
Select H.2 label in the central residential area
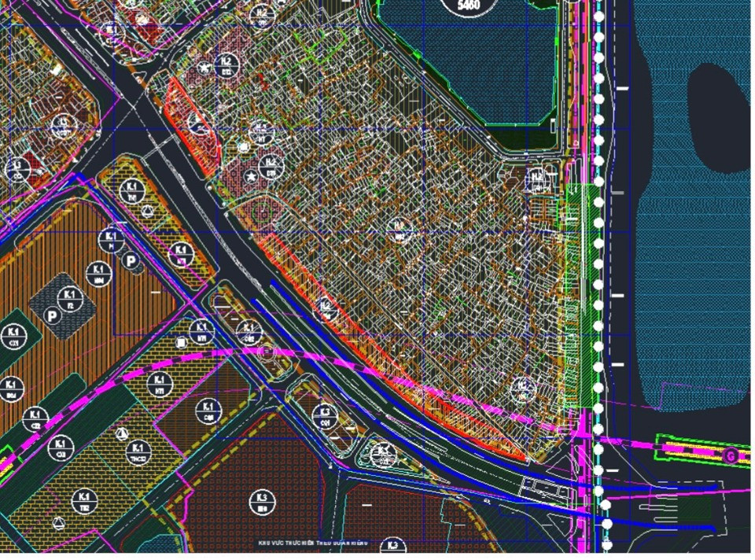click(400, 227)
